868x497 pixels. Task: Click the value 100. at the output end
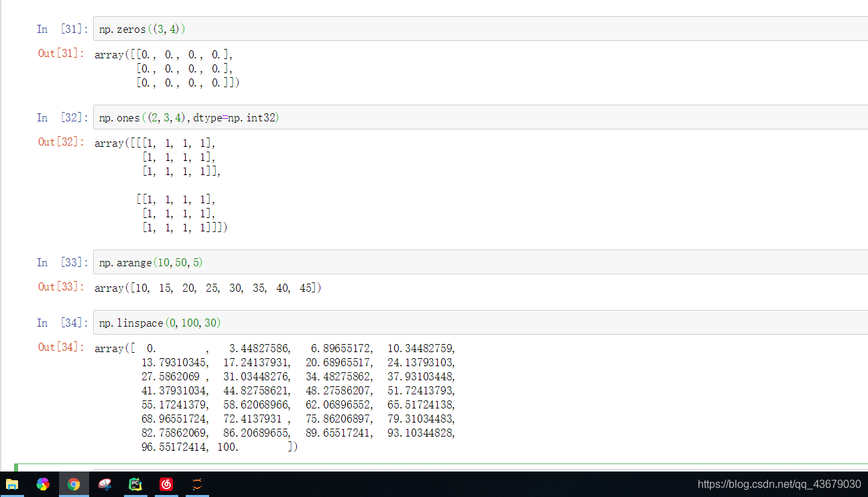pos(228,447)
